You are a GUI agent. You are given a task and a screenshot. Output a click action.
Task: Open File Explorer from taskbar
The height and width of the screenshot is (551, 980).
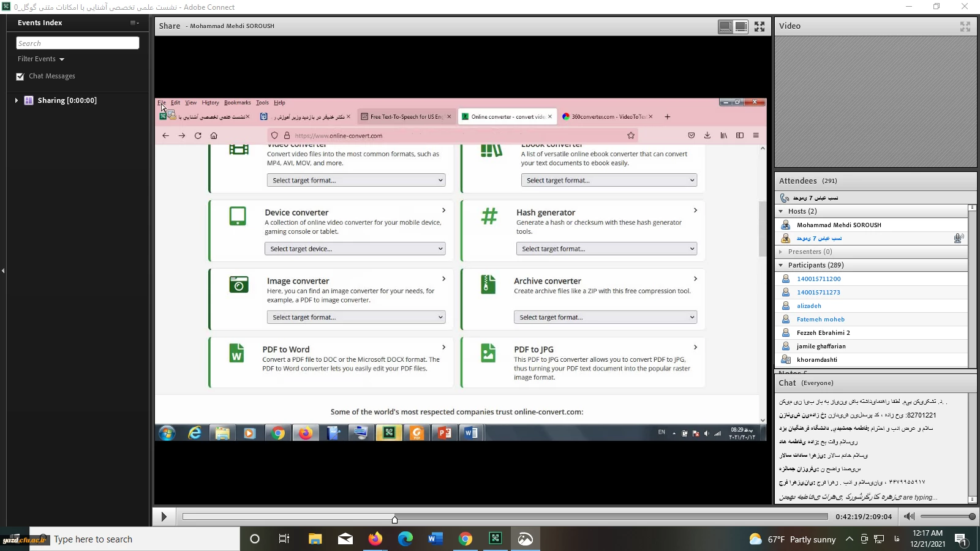coord(315,539)
